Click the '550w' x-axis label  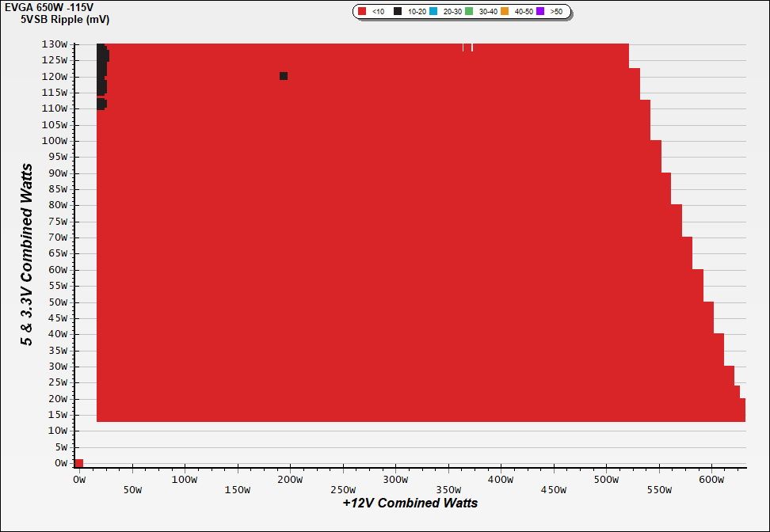[x=659, y=490]
